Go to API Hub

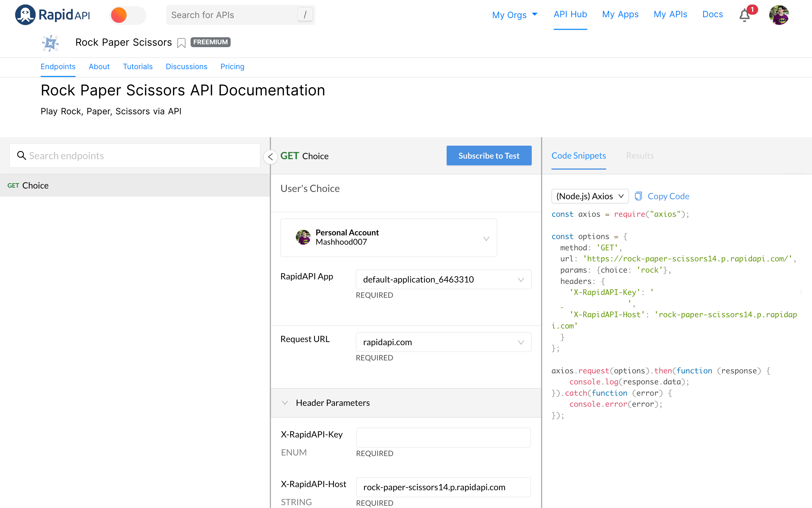570,14
